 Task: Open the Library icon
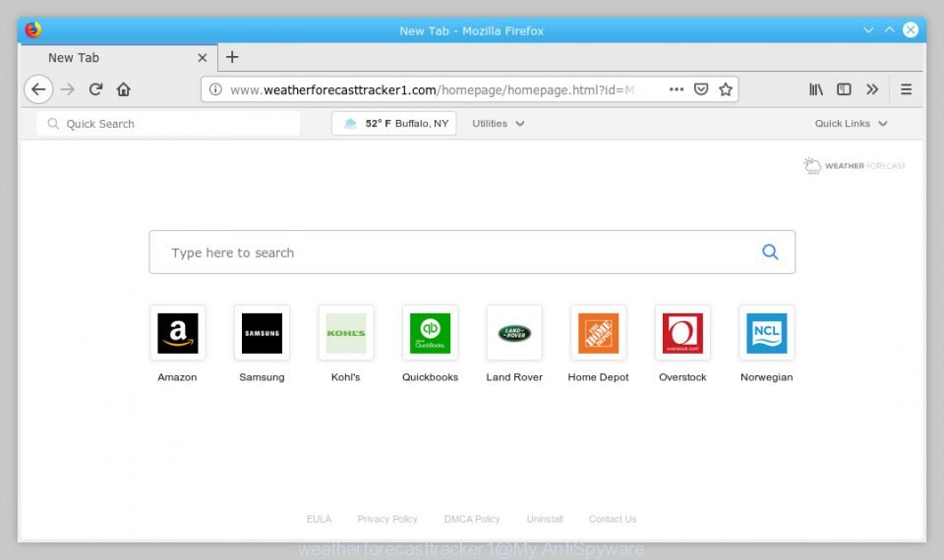(816, 89)
